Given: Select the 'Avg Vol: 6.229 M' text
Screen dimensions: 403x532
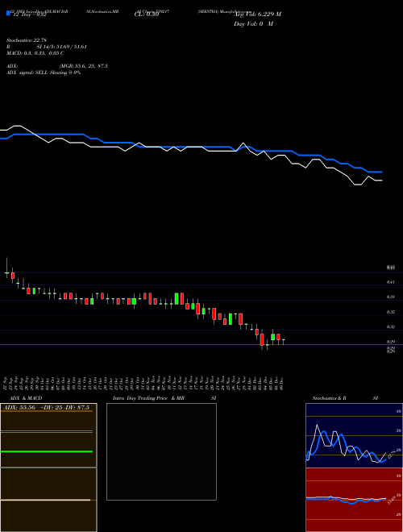Looking at the screenshot, I should [x=257, y=15].
